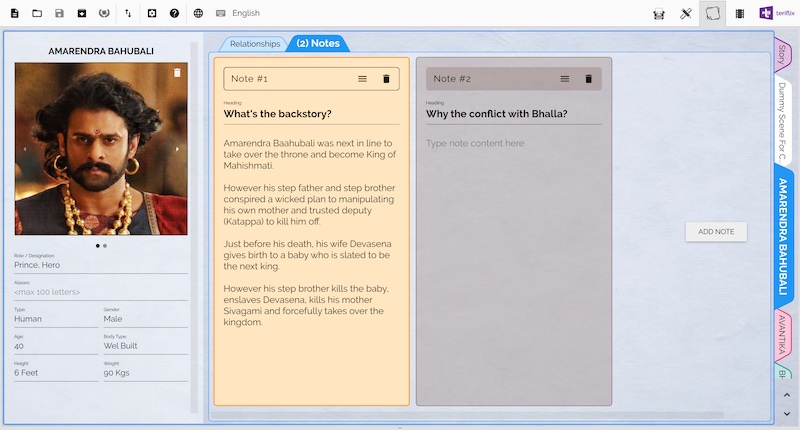800x430 pixels.
Task: Show next character photo with right arrow
Action: (177, 149)
